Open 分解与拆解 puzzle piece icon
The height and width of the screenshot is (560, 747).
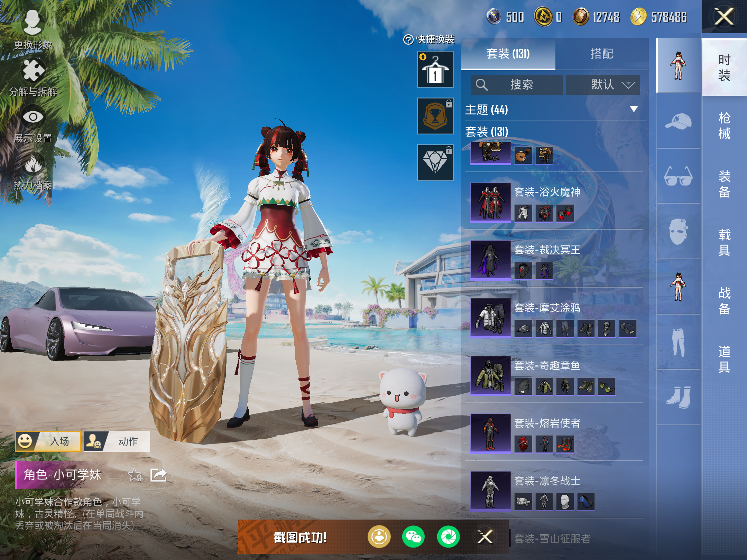click(33, 70)
